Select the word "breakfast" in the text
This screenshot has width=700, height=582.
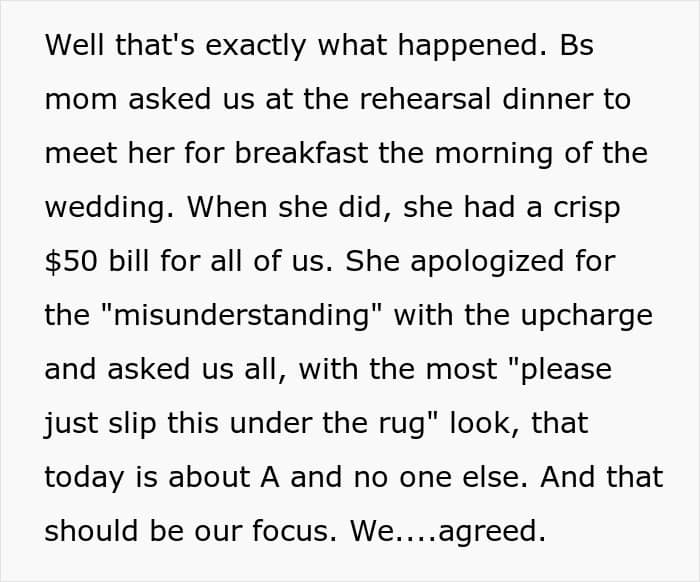tap(301, 153)
